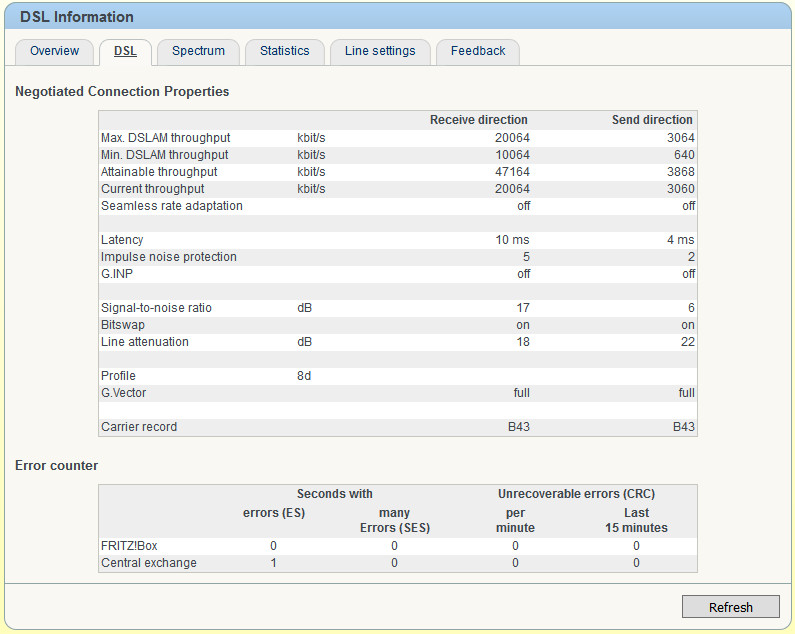795x634 pixels.
Task: Open the Line settings tab
Action: (x=380, y=51)
